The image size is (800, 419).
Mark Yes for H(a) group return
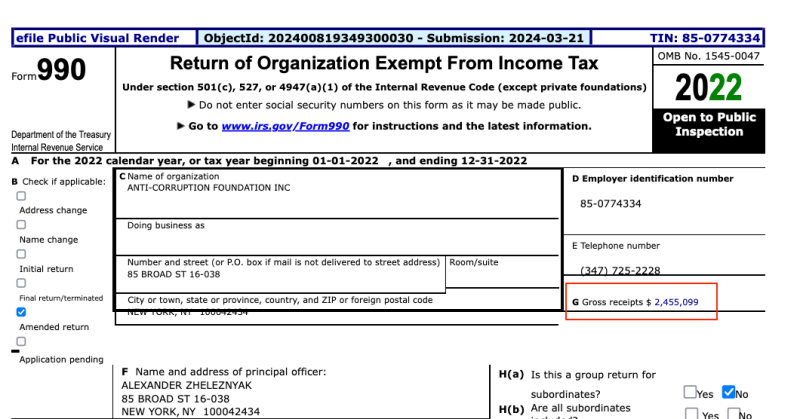pyautogui.click(x=690, y=392)
